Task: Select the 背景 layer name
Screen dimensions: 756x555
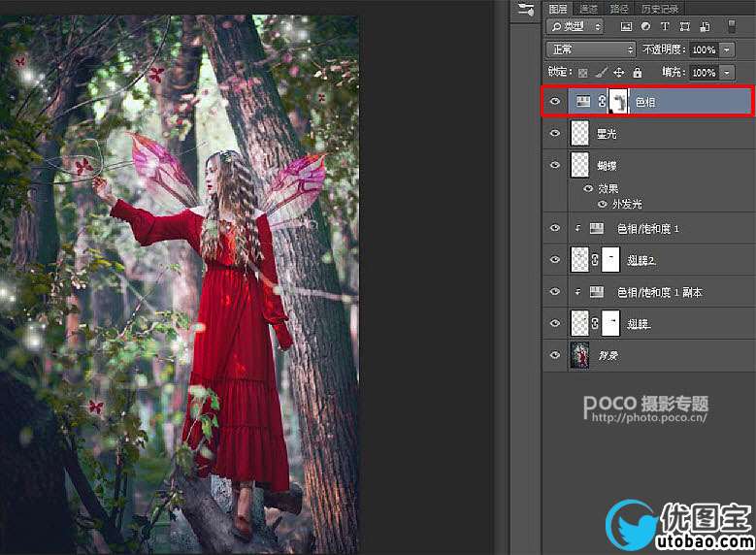Action: coord(608,356)
